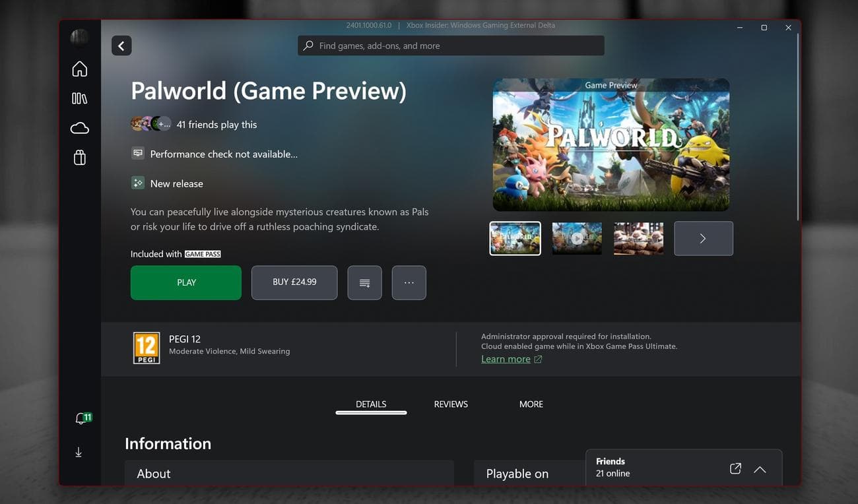This screenshot has width=858, height=504.
Task: Click the back arrow next to the search bar
Action: pyautogui.click(x=121, y=45)
